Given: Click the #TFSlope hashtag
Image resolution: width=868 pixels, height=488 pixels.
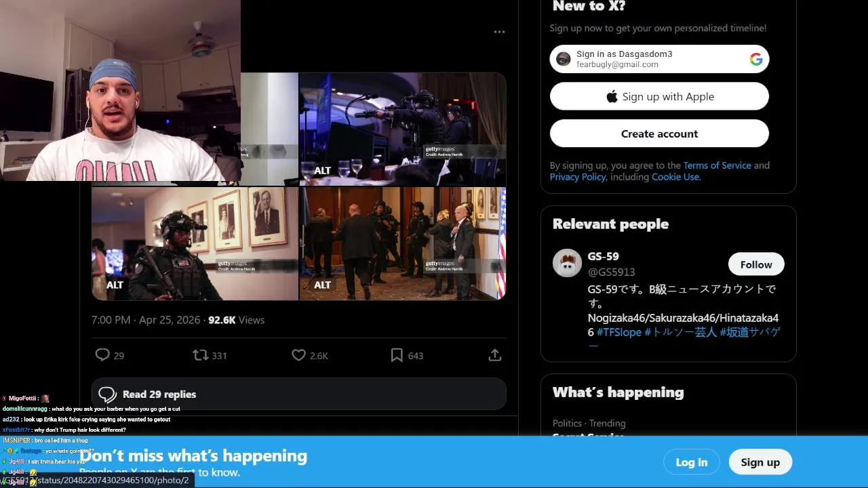Looking at the screenshot, I should pyautogui.click(x=619, y=332).
